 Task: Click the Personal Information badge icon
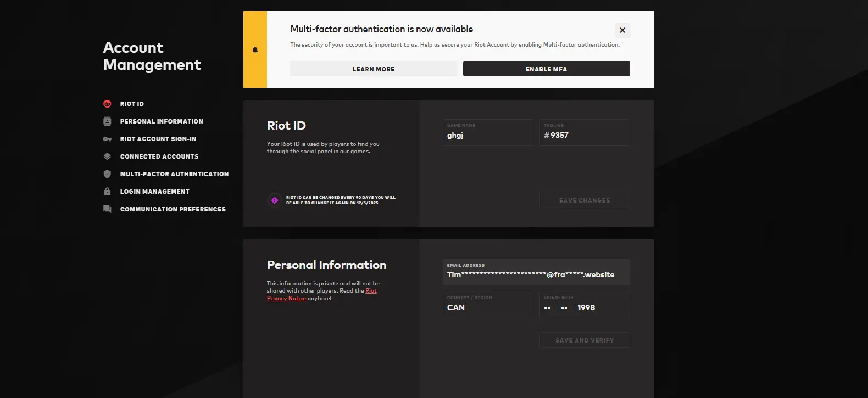click(x=107, y=121)
